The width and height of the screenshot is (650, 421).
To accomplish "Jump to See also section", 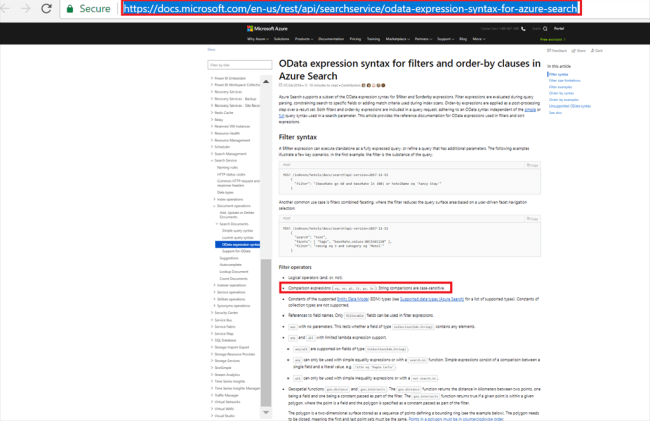I will click(x=555, y=113).
